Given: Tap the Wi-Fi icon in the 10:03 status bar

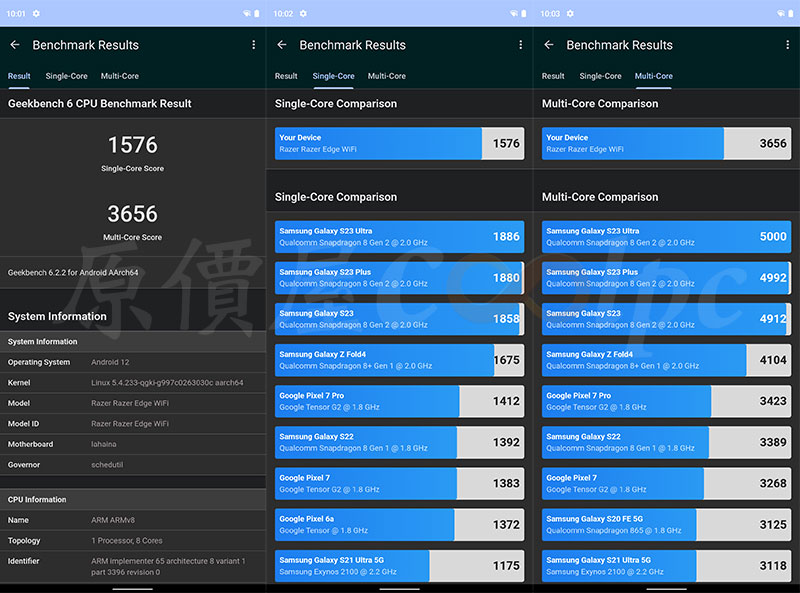Looking at the screenshot, I should point(781,14).
